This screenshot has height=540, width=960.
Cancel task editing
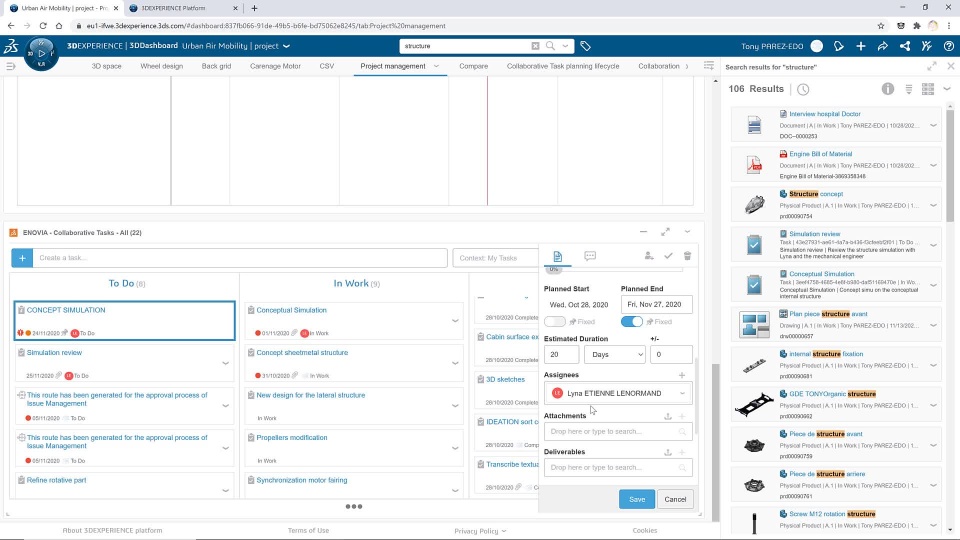tap(675, 500)
